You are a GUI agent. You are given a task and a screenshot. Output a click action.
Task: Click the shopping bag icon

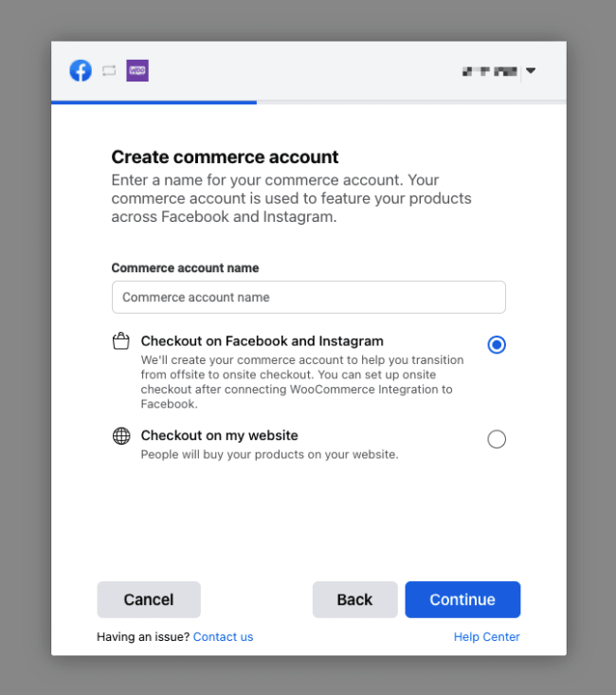121,341
